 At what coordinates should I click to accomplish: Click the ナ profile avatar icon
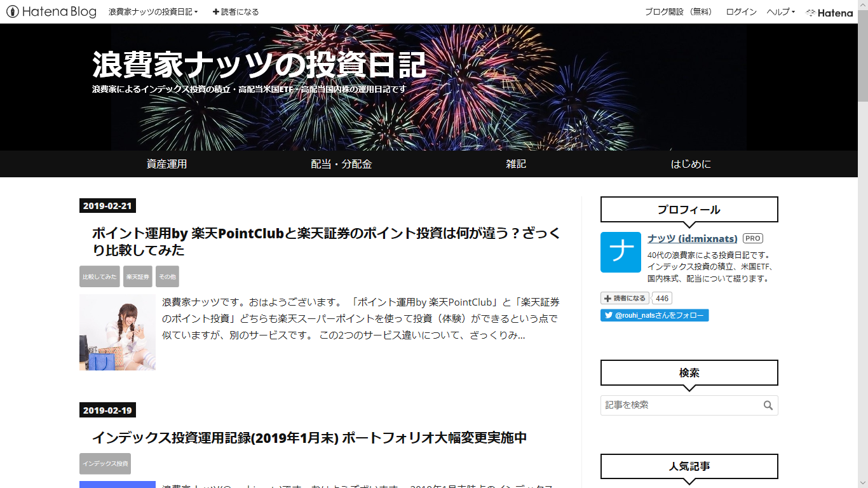pos(621,252)
